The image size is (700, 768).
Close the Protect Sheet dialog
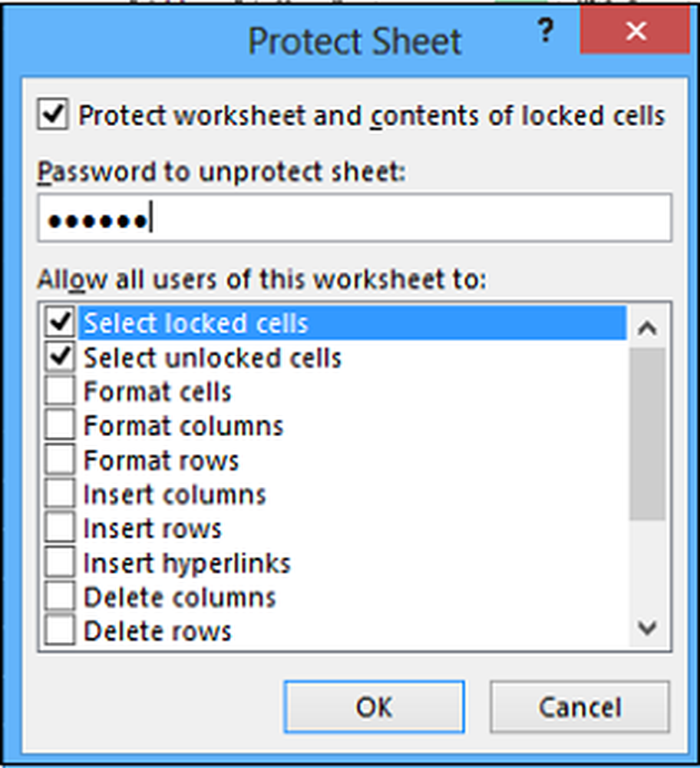(x=635, y=32)
